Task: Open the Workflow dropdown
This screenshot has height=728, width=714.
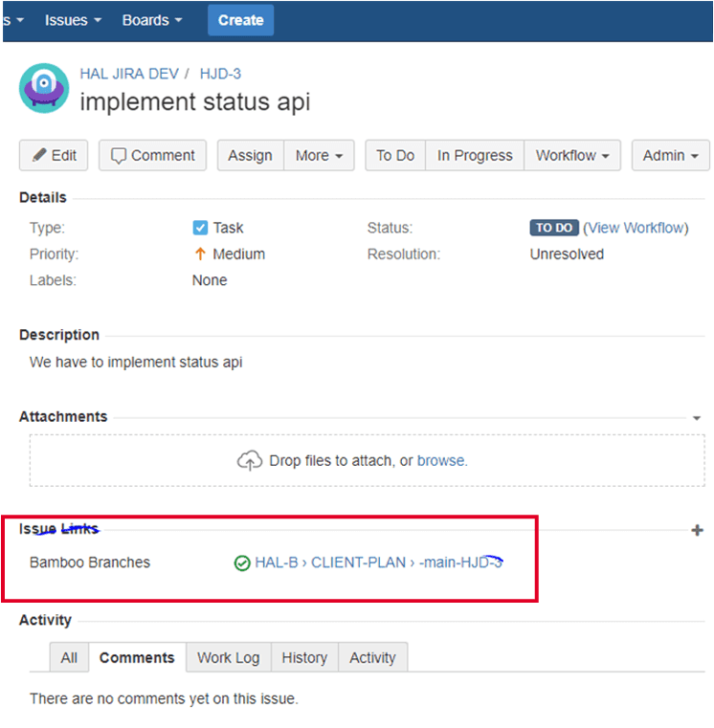Action: 572,156
